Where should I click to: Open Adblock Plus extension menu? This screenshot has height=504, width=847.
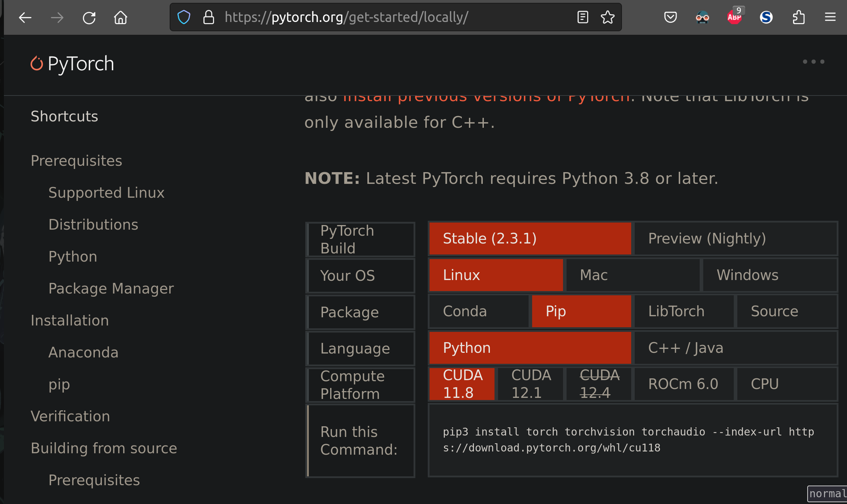click(x=734, y=16)
